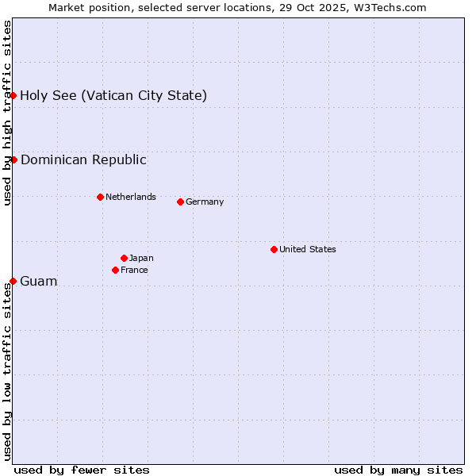Select the "Germany" label text
The image size is (476, 476).
(205, 202)
